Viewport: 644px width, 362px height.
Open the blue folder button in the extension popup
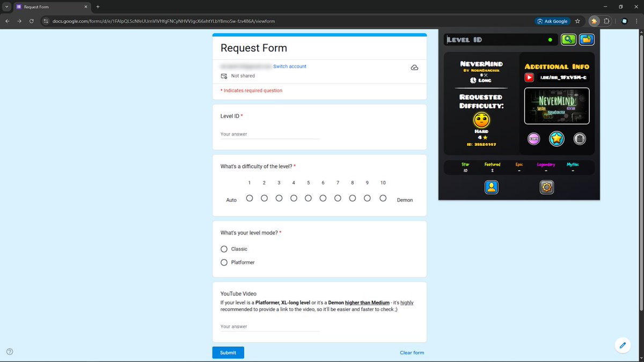[587, 39]
